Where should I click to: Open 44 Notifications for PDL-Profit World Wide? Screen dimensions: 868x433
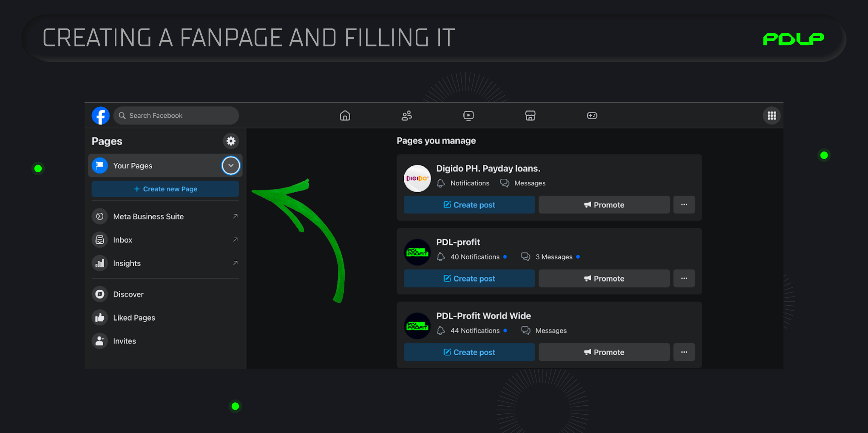pyautogui.click(x=472, y=330)
